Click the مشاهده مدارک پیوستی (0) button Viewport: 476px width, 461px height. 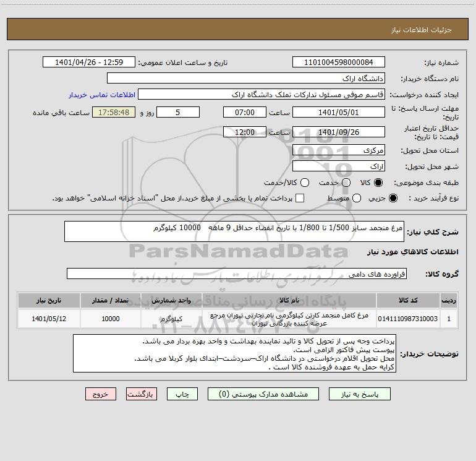pyautogui.click(x=263, y=394)
